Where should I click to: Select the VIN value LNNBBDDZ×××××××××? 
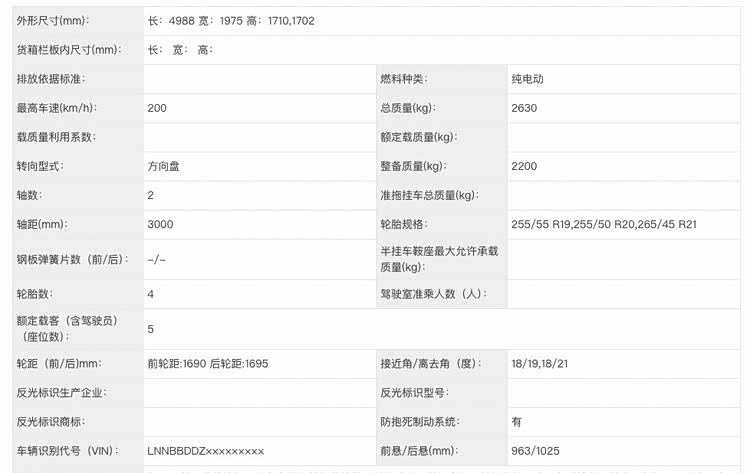(x=205, y=451)
